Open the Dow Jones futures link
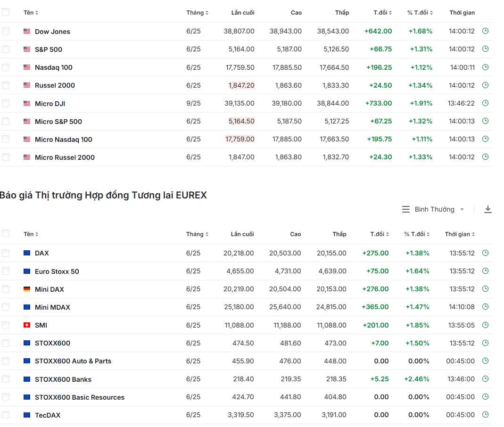 (x=52, y=32)
